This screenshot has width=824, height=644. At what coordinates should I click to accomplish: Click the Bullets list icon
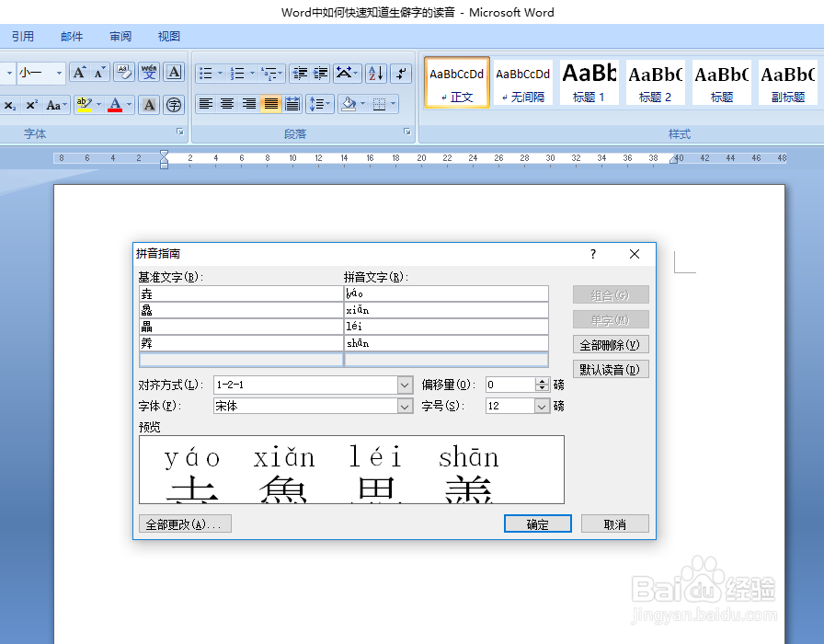point(205,74)
